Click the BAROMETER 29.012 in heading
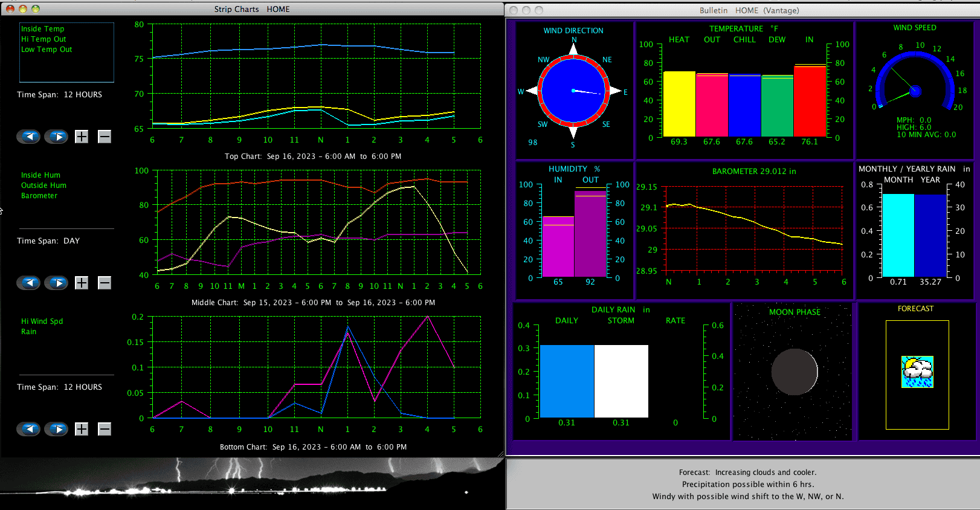This screenshot has height=510, width=980. pos(754,172)
